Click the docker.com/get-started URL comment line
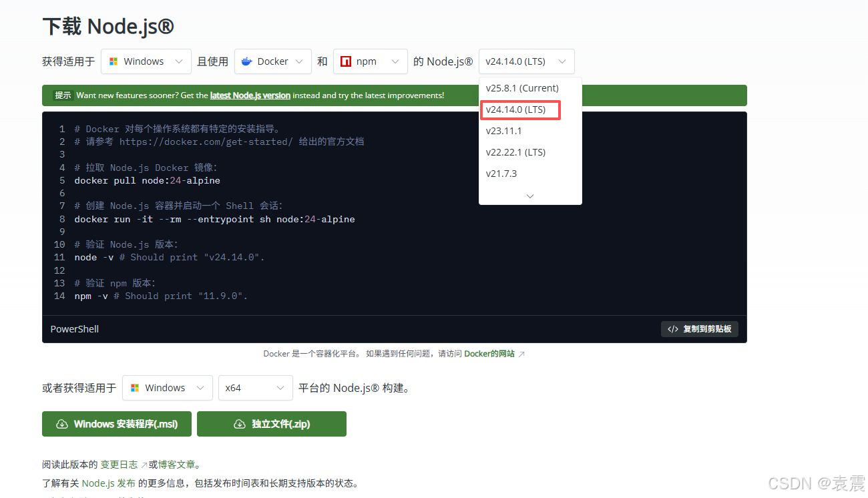868x498 pixels. coord(219,142)
